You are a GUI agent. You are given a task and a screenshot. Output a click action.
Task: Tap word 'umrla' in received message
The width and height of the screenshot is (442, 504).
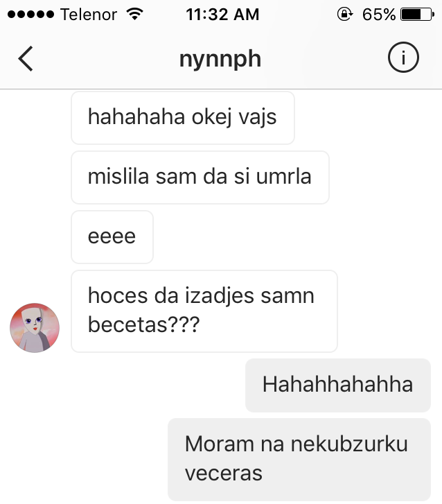[283, 177]
